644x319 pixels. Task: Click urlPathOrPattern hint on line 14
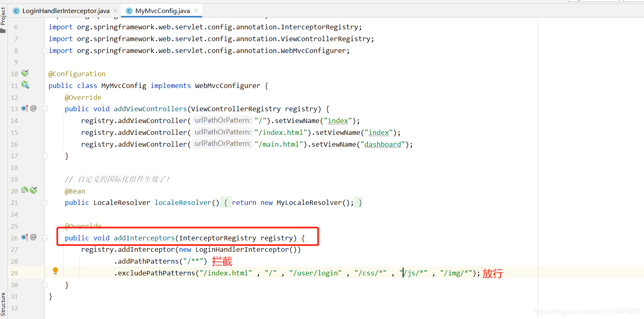(223, 120)
